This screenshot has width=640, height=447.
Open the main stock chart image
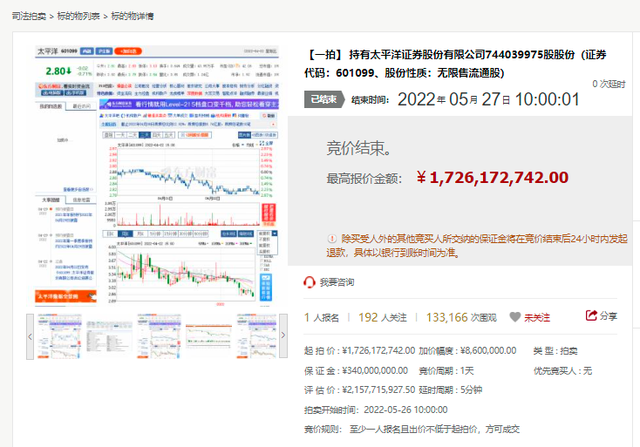157,176
